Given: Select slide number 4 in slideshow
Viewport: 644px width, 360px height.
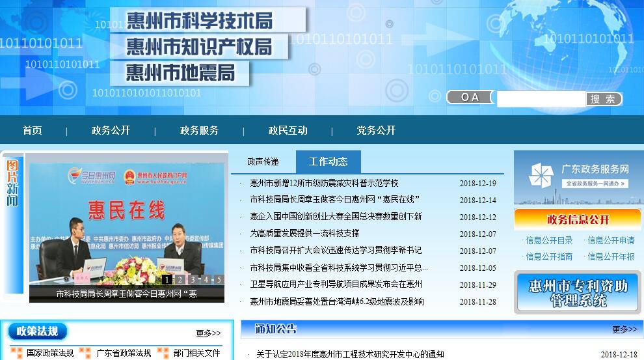Looking at the screenshot, I should tap(206, 279).
